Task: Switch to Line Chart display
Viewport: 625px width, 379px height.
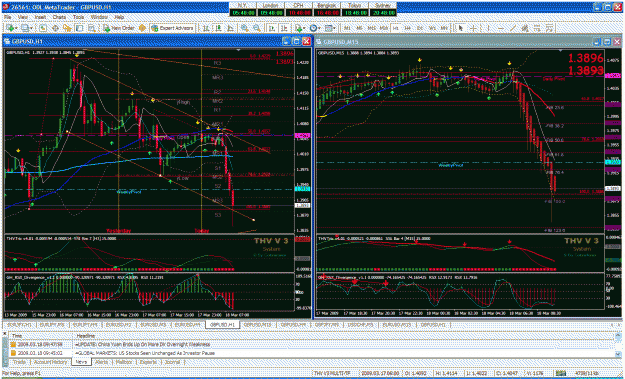Action: point(230,28)
